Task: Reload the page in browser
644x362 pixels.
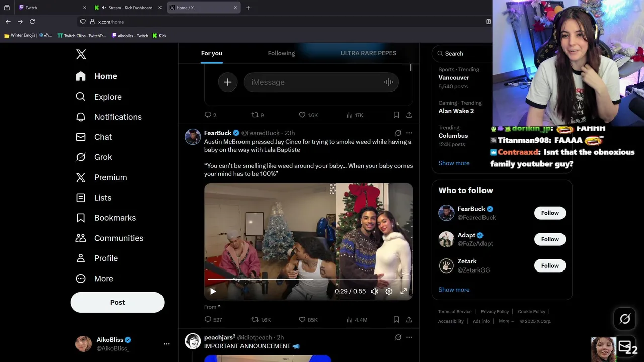Action: tap(32, 22)
